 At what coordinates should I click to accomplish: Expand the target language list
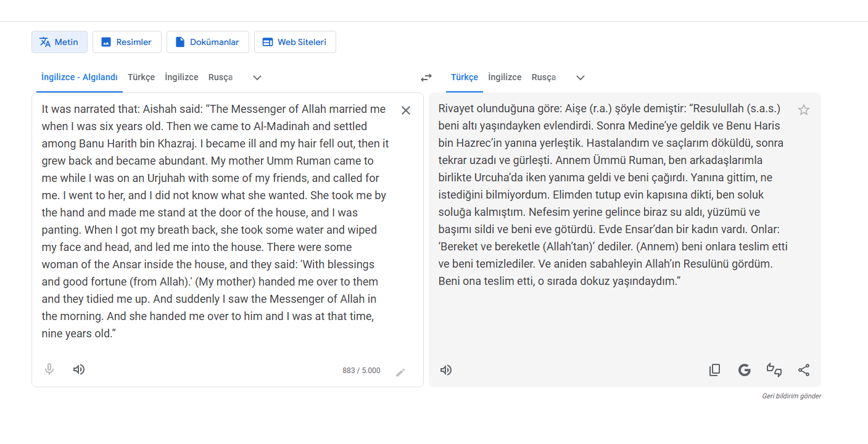(580, 78)
